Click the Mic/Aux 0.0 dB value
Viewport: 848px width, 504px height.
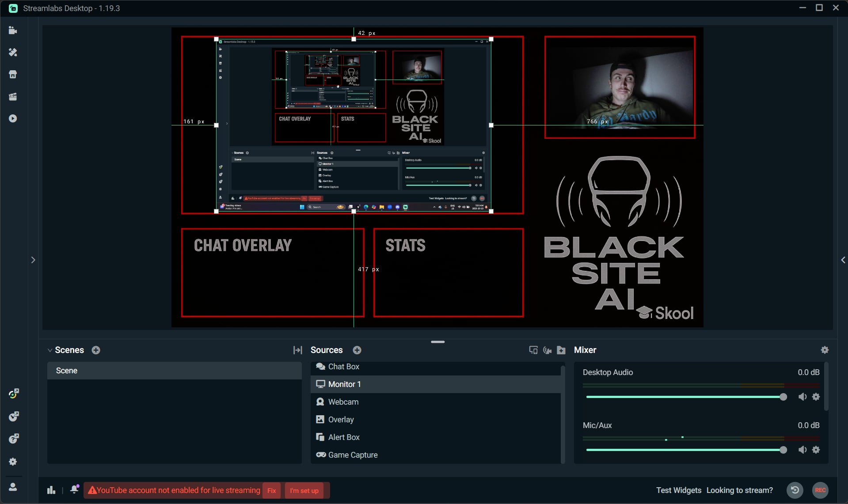808,425
